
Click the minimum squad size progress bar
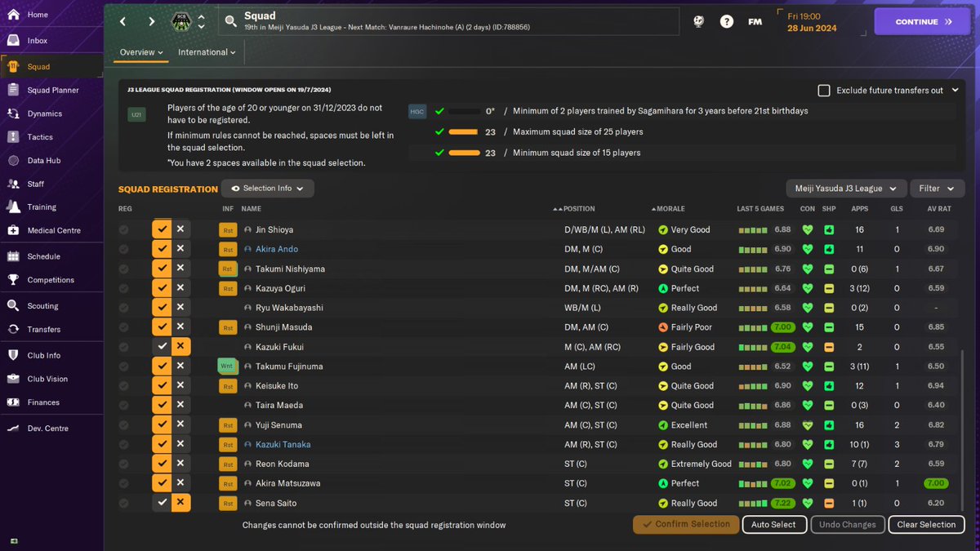[x=464, y=153]
